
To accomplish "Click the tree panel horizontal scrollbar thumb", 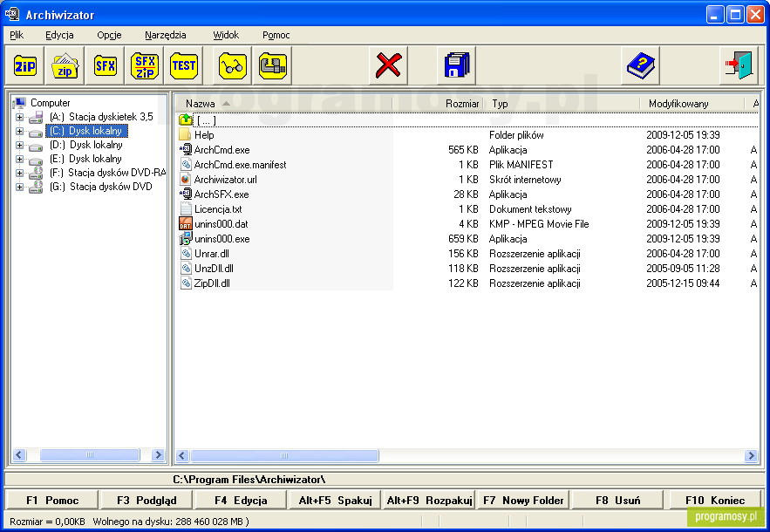I will [89, 455].
